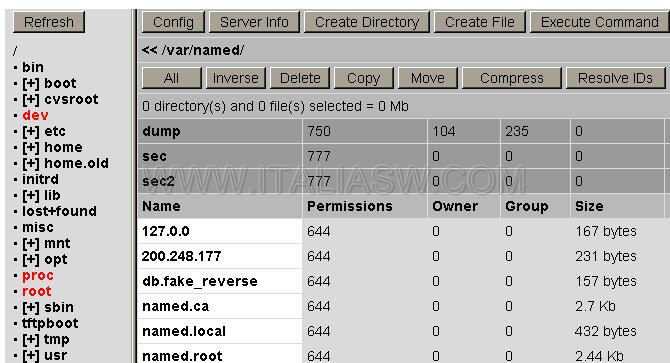Click the Size column header
This screenshot has width=670, height=363.
(589, 206)
